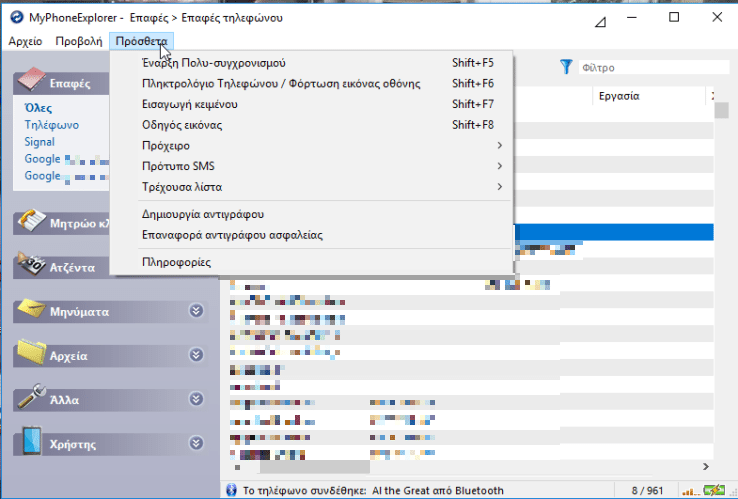Click the Αρχεία folder icon
This screenshot has width=738, height=499.
click(x=31, y=353)
